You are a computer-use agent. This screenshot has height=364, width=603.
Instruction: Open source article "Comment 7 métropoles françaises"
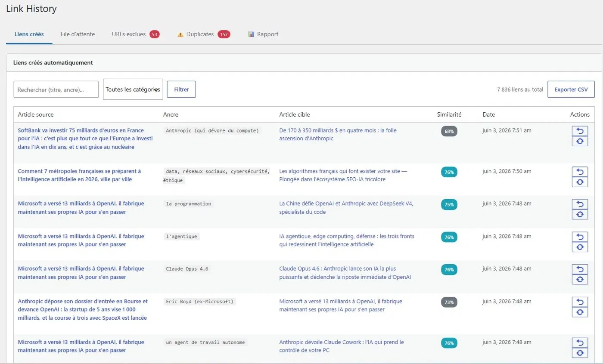coord(79,175)
